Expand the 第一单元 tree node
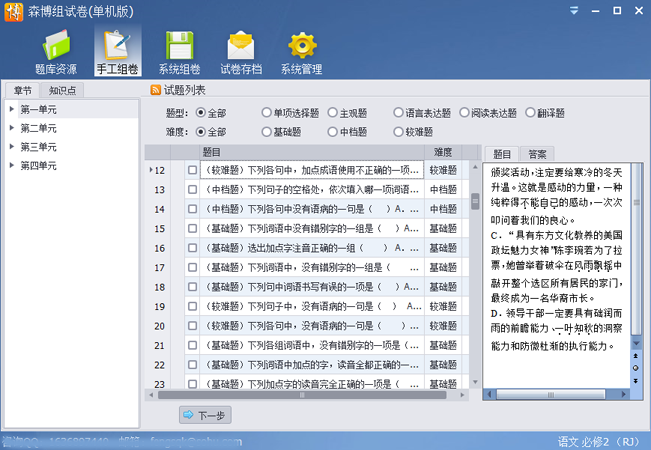The height and width of the screenshot is (450, 651). [x=11, y=109]
